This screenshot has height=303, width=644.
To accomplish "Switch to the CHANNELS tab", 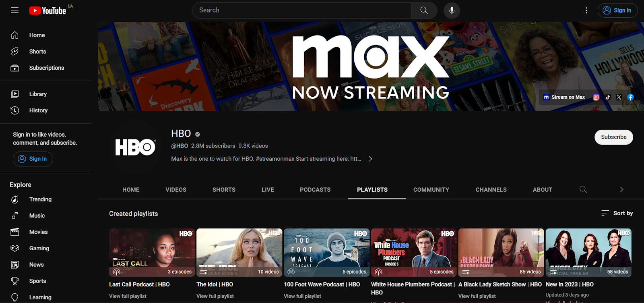I will coord(491,189).
